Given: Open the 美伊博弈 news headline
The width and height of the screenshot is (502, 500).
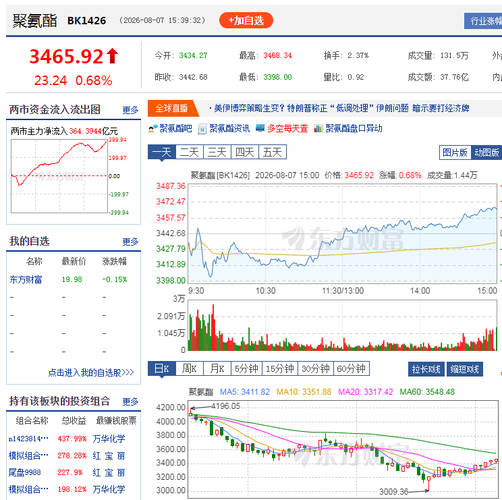Looking at the screenshot, I should [x=341, y=108].
